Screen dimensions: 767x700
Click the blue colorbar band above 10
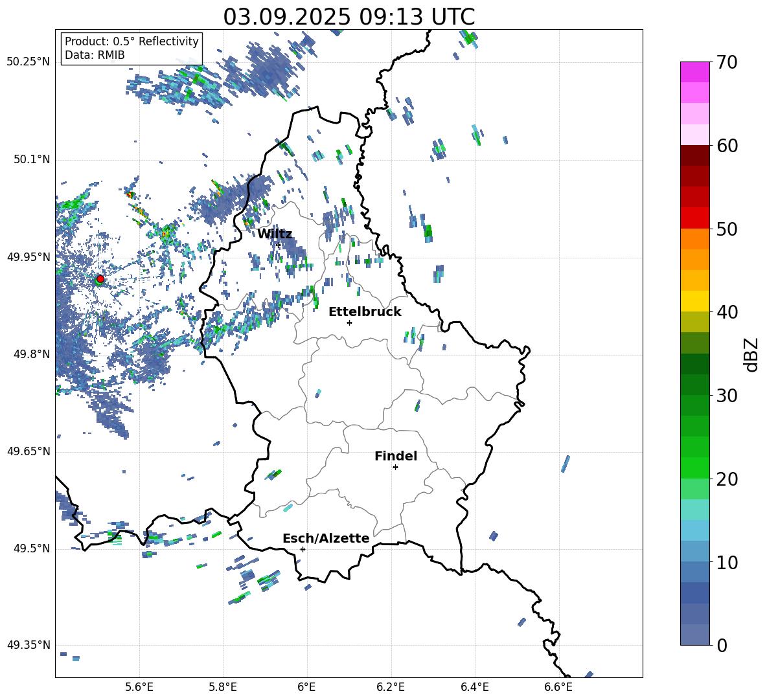click(x=694, y=551)
